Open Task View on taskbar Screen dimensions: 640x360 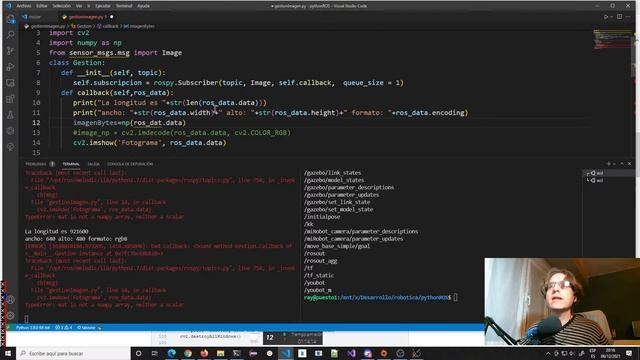[x=155, y=353]
